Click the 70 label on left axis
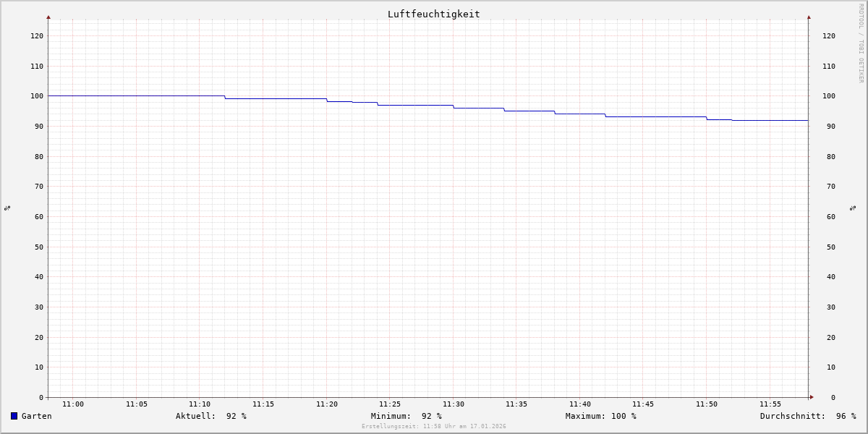The image size is (868, 434). [x=39, y=187]
